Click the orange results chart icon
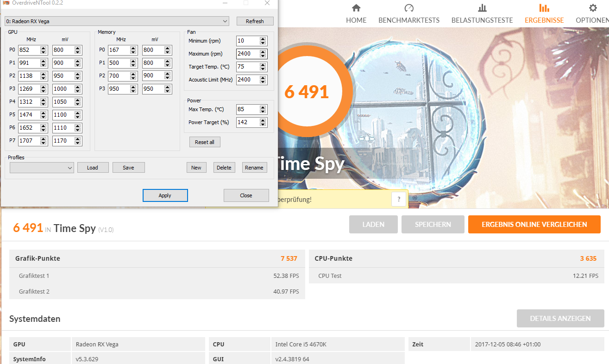Viewport: 609px width, 364px height. tap(544, 8)
